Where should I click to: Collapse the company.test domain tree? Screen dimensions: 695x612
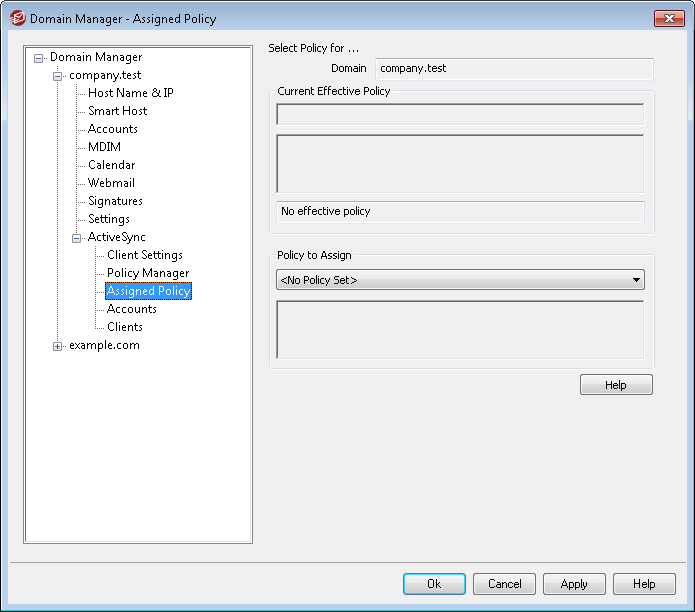tap(57, 76)
